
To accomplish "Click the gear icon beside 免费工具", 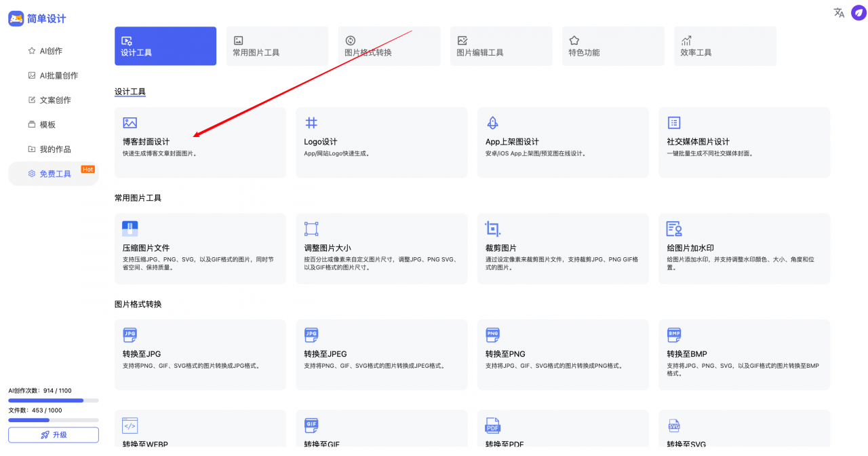I will click(x=32, y=174).
